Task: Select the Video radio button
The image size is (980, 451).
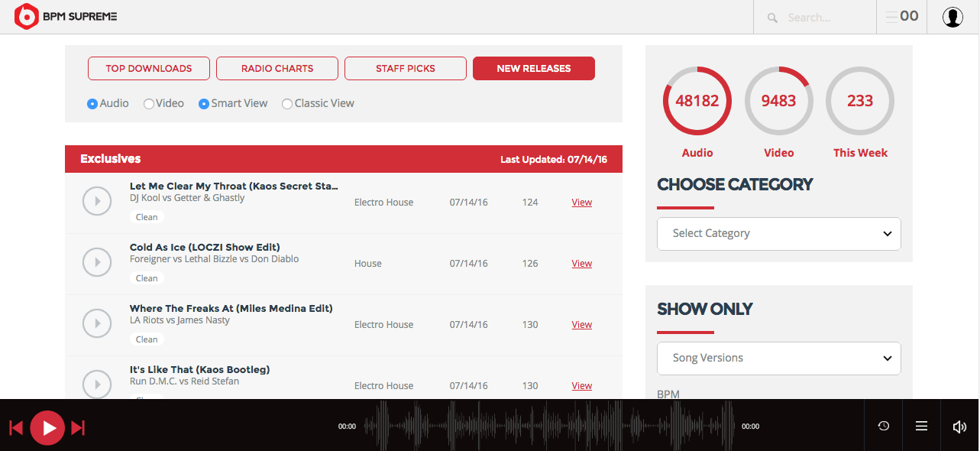Action: (149, 104)
